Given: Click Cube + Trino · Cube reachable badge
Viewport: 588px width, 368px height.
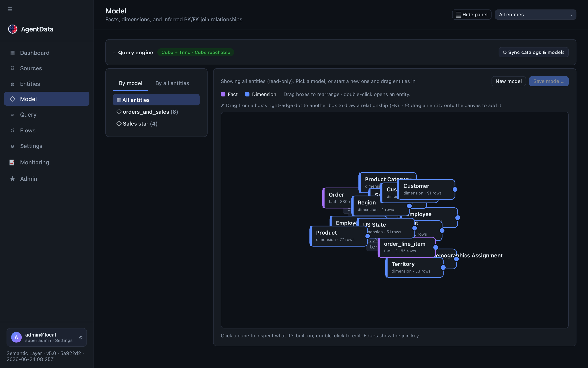Looking at the screenshot, I should (196, 52).
